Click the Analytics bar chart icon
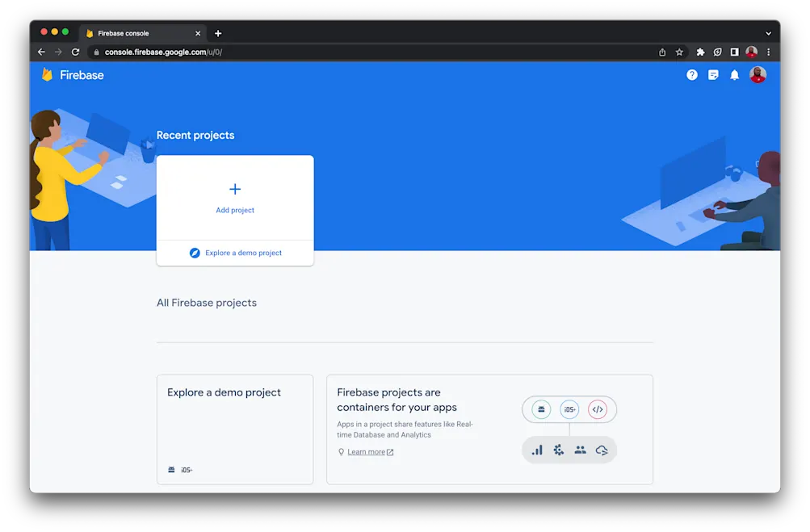810x532 pixels. coord(537,450)
